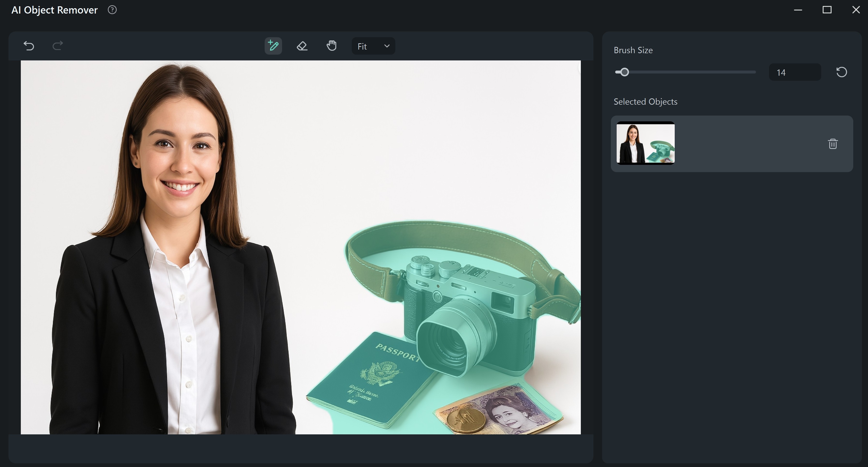Close the AI Object Remover window
Screen dimensions: 868x467
856,10
